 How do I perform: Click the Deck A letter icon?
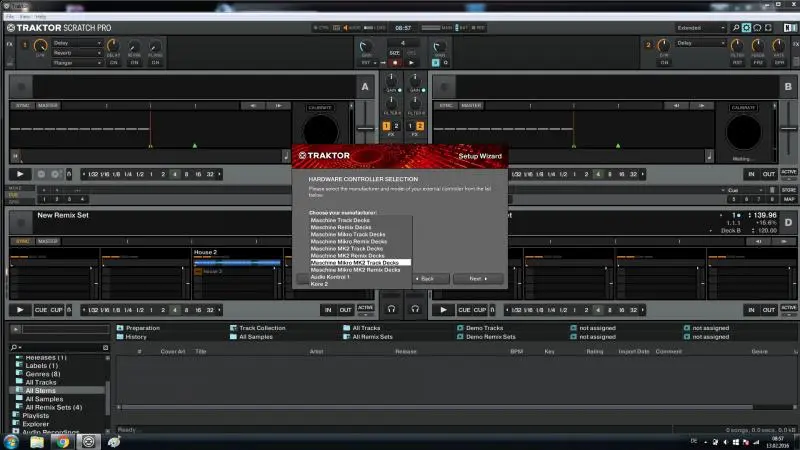pyautogui.click(x=364, y=87)
